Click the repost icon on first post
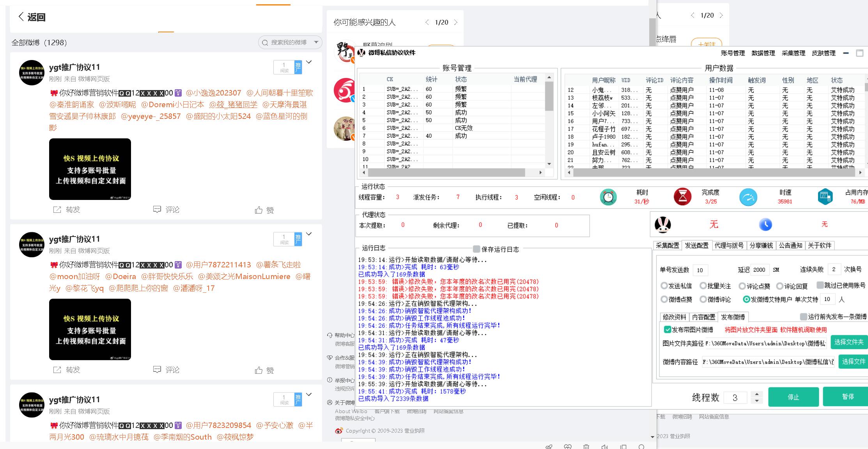The height and width of the screenshot is (449, 868). coord(57,210)
